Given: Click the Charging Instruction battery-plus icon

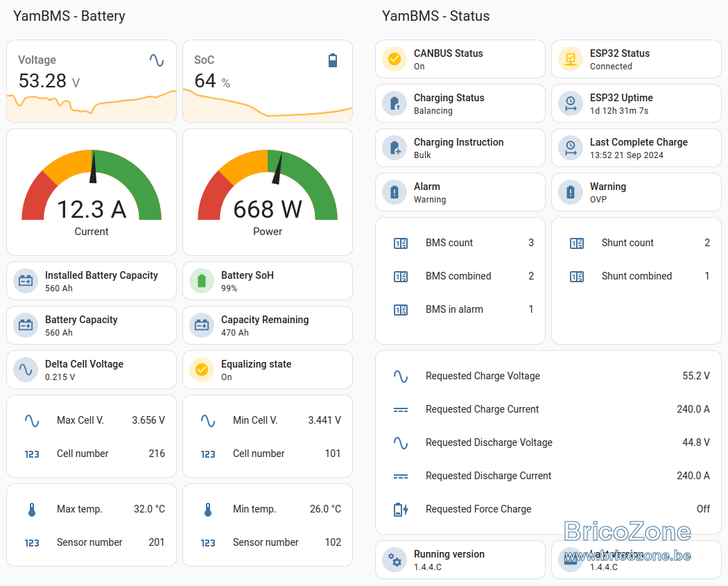Looking at the screenshot, I should pyautogui.click(x=395, y=148).
